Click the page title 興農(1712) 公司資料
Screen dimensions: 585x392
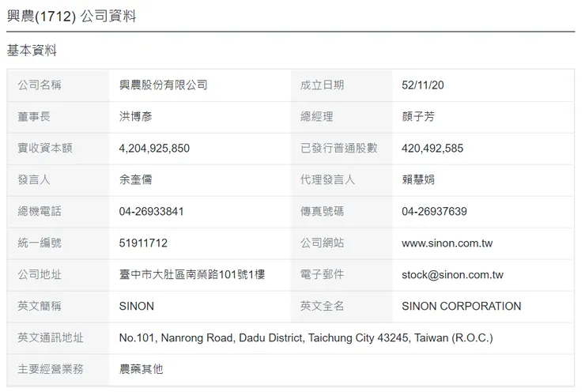pyautogui.click(x=71, y=16)
